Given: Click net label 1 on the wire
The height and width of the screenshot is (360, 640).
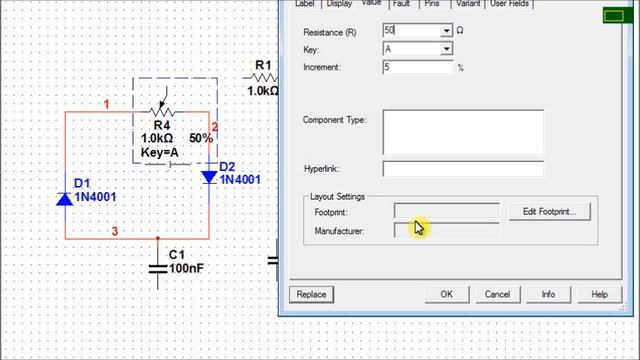Looking at the screenshot, I should (107, 104).
